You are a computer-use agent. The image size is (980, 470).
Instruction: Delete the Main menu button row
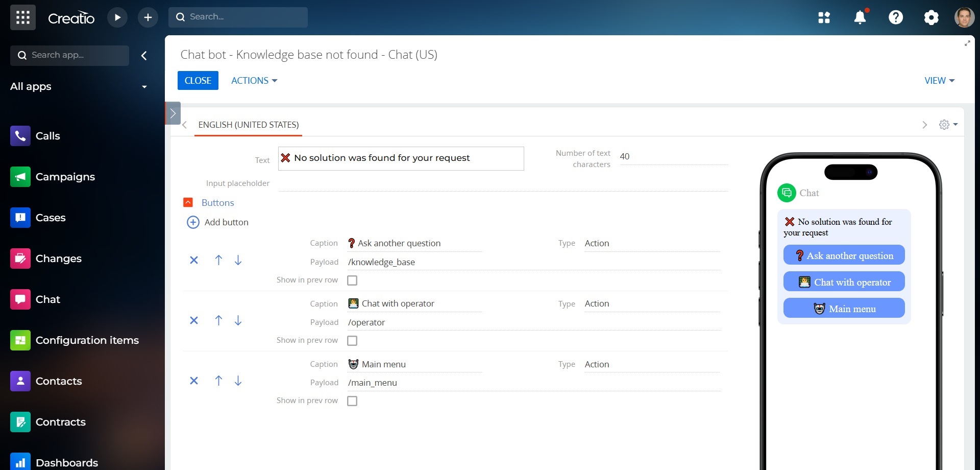[x=194, y=381]
